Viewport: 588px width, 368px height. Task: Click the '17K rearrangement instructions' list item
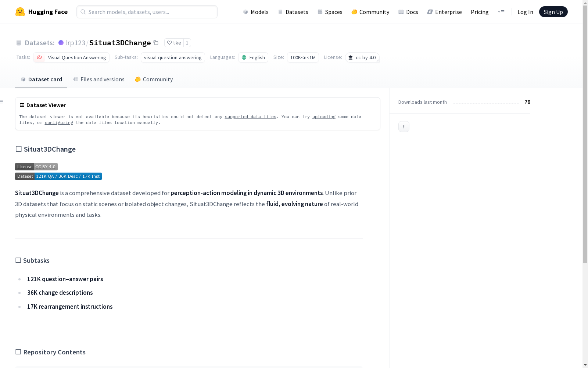pos(70,307)
